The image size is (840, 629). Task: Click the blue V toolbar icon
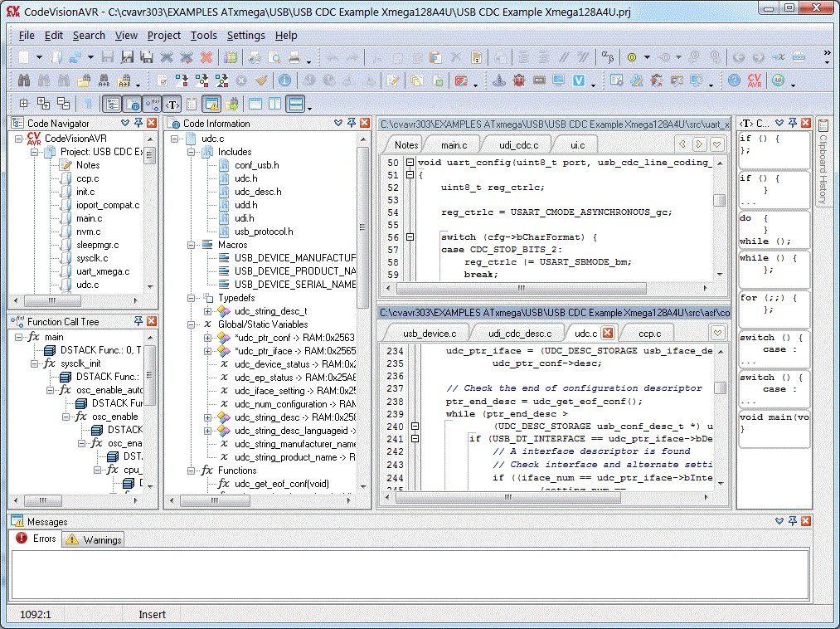click(579, 80)
